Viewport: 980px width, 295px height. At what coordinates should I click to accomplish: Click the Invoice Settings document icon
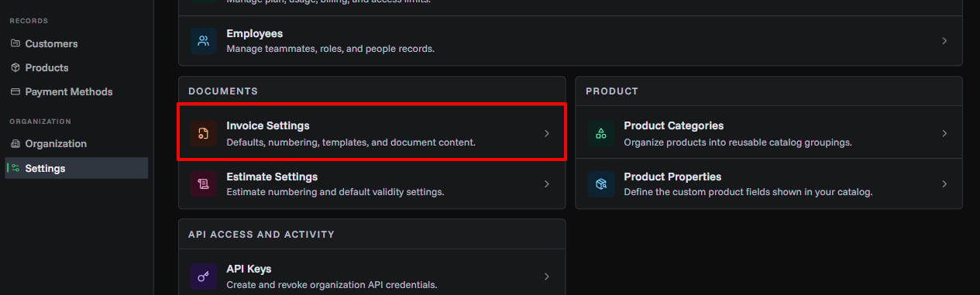pos(203,133)
